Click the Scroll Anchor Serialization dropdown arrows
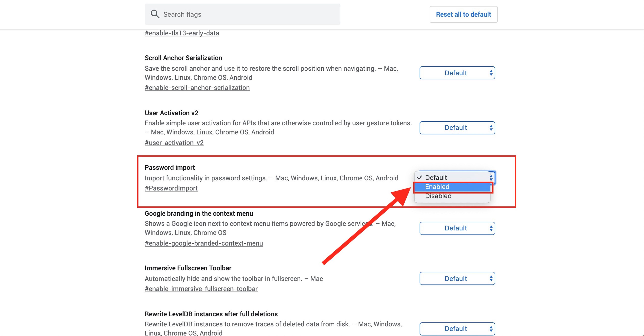This screenshot has width=644, height=336. 491,73
